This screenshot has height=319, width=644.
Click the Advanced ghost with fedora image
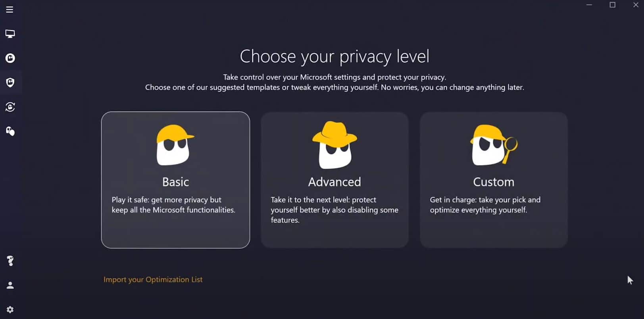(334, 145)
